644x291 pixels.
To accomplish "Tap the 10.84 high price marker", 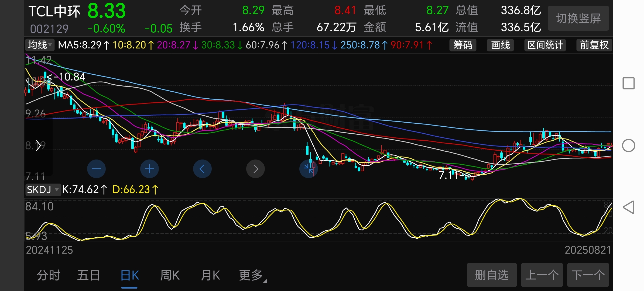I will [66, 77].
